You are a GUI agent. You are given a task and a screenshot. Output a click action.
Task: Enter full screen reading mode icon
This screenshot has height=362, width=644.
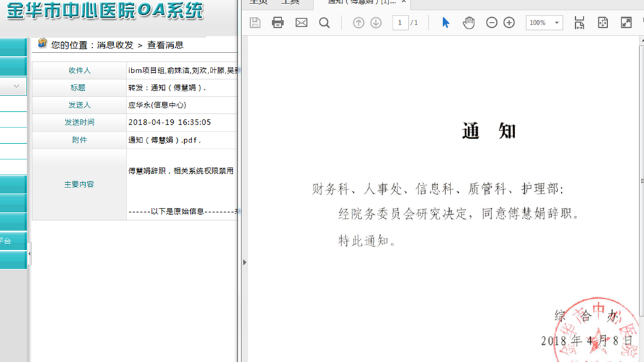click(626, 22)
